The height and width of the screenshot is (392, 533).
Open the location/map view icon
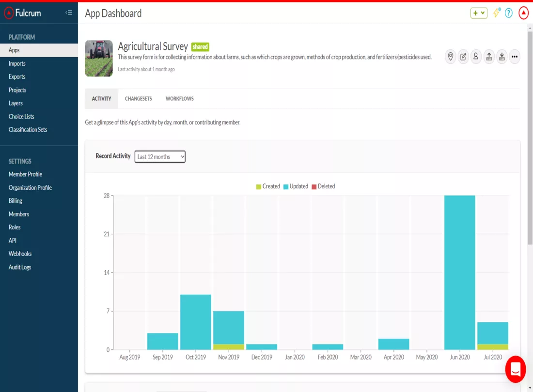tap(450, 57)
